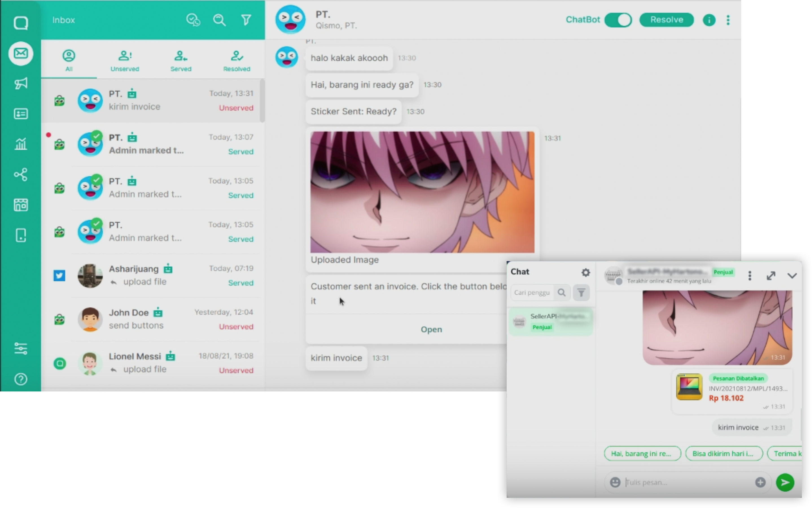Click the 'Cari penggu' search field in Chat popup
Image resolution: width=812 pixels, height=508 pixels.
[x=532, y=292]
